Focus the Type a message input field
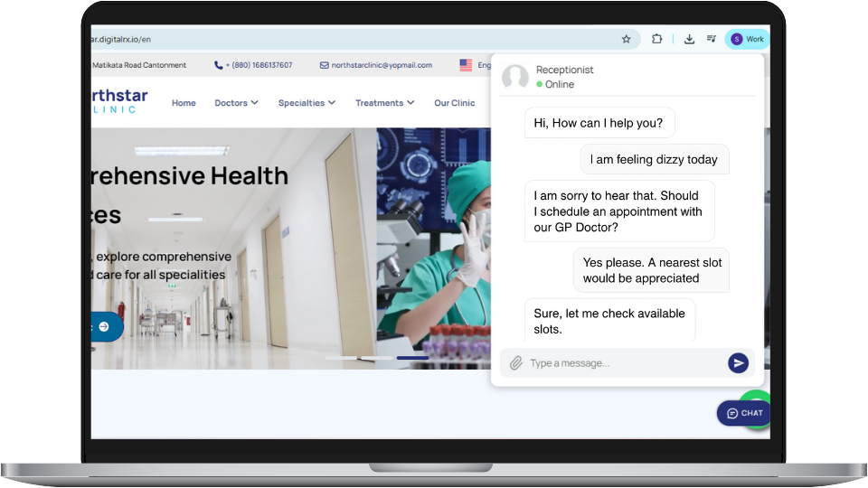The width and height of the screenshot is (868, 488). coord(624,363)
